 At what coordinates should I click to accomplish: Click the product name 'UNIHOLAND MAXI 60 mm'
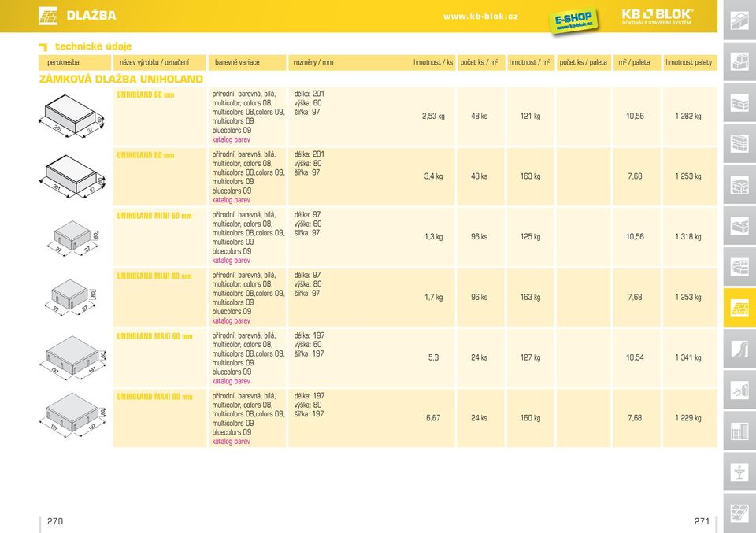[x=155, y=336]
